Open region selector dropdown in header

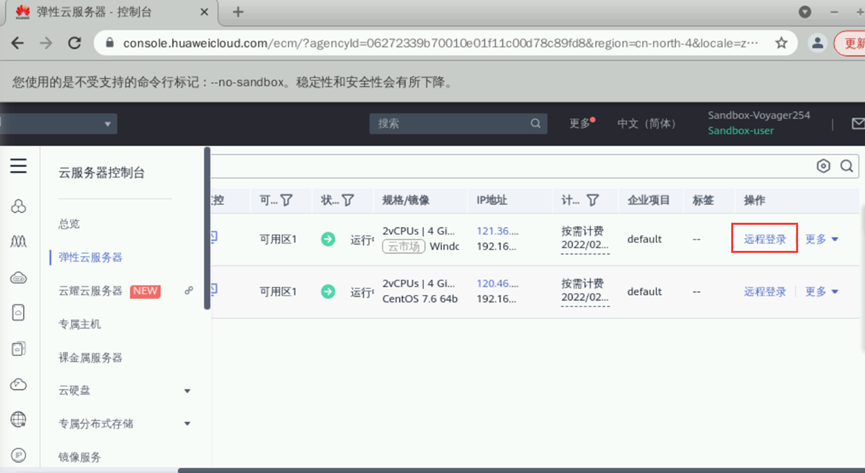tap(58, 124)
